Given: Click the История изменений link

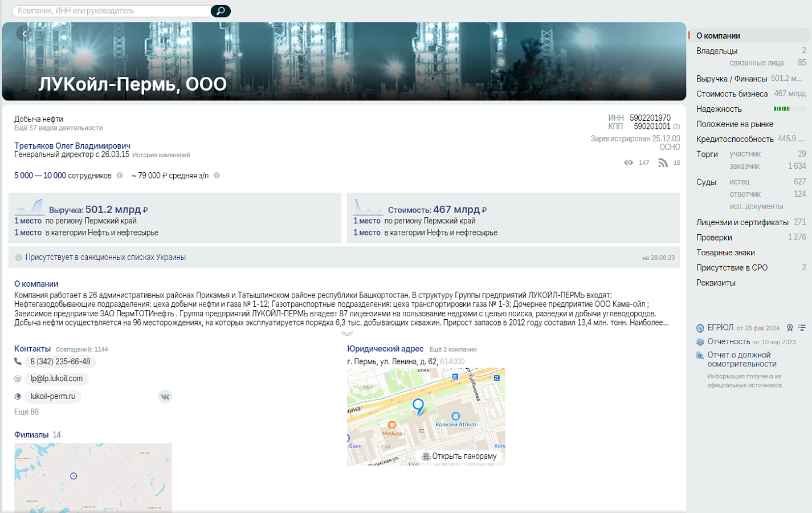Looking at the screenshot, I should pos(161,155).
